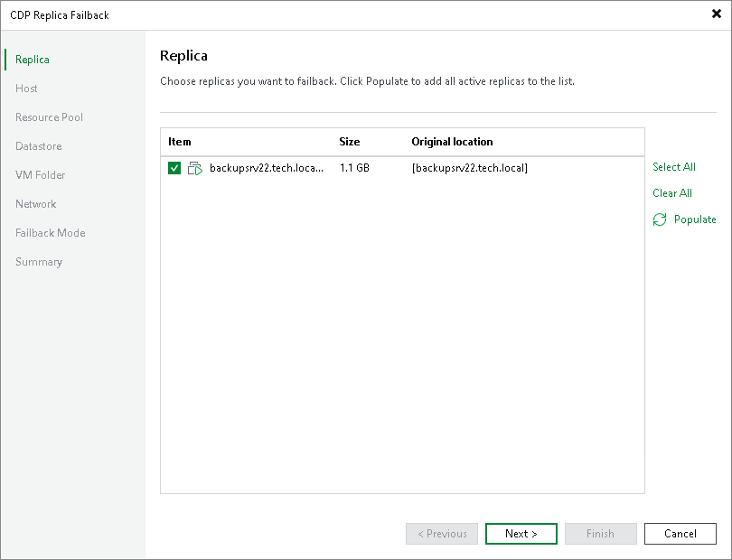The image size is (732, 560).
Task: Sort by Original location column header
Action: [x=452, y=142]
